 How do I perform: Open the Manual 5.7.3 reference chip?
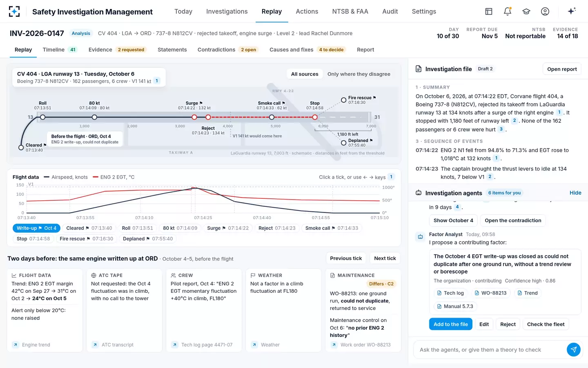[x=455, y=306]
